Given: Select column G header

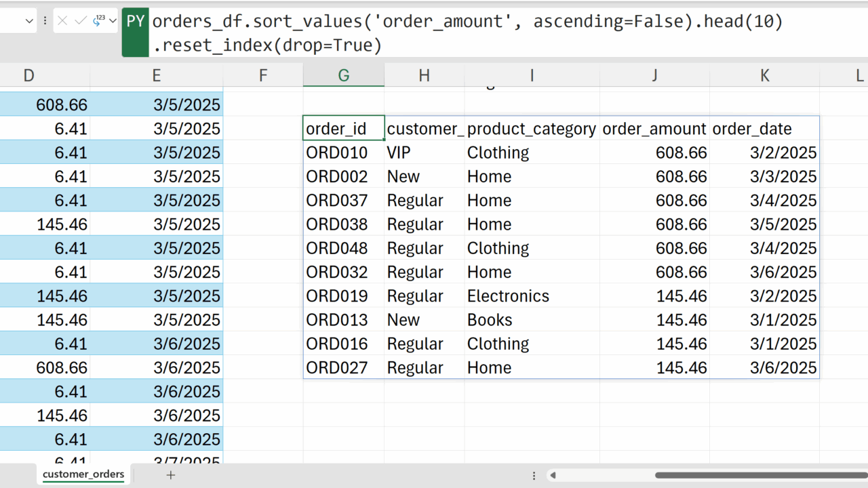Looking at the screenshot, I should point(343,75).
